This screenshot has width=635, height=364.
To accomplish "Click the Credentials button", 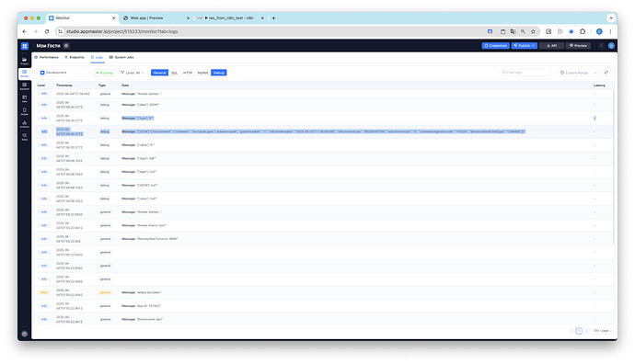I will (x=496, y=46).
